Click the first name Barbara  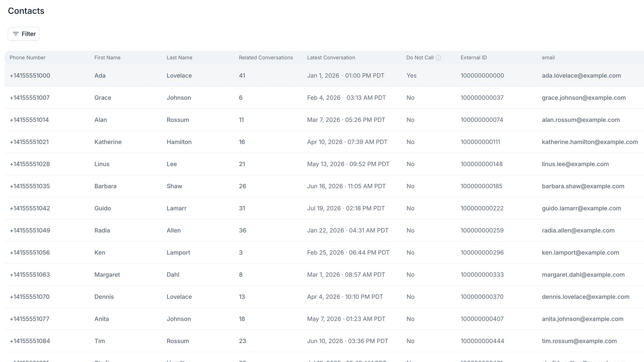tap(105, 186)
